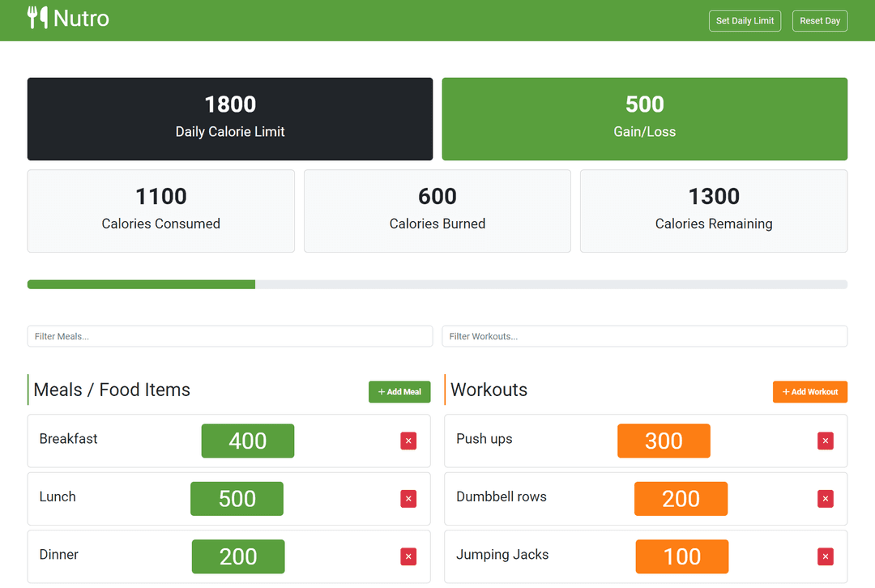This screenshot has height=588, width=875.
Task: Click the Calories Remaining card
Action: pos(713,211)
